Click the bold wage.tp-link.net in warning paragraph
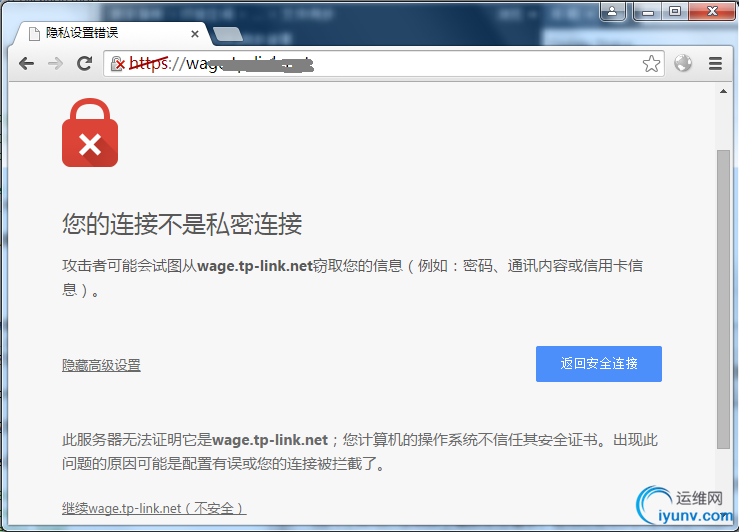The image size is (739, 532). click(x=255, y=266)
